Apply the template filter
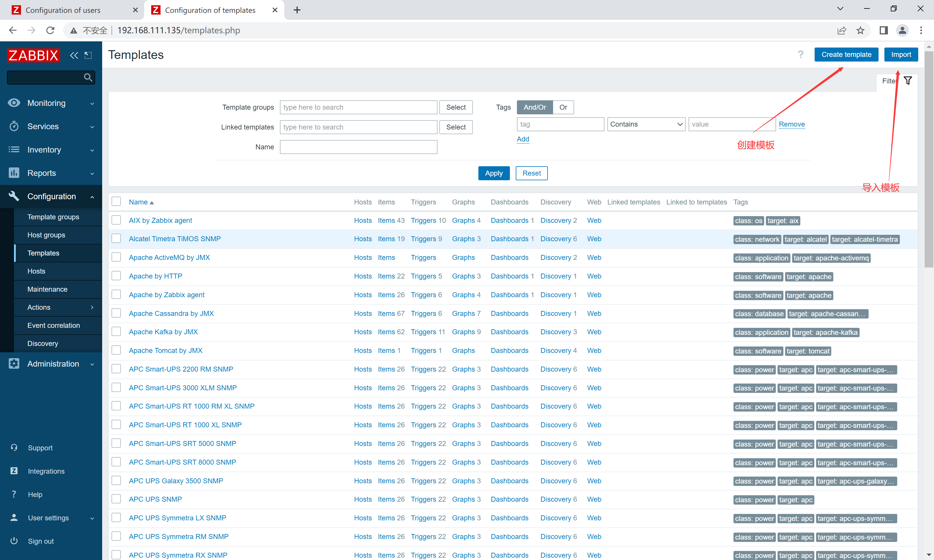934x560 pixels. tap(494, 173)
